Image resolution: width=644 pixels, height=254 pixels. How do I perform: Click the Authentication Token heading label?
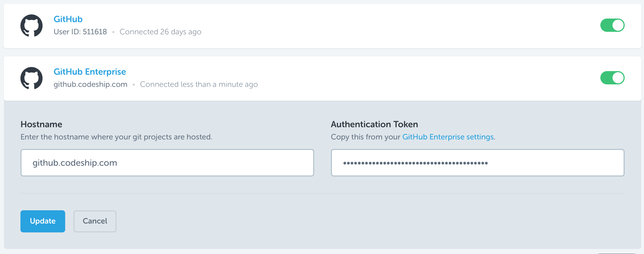[374, 124]
